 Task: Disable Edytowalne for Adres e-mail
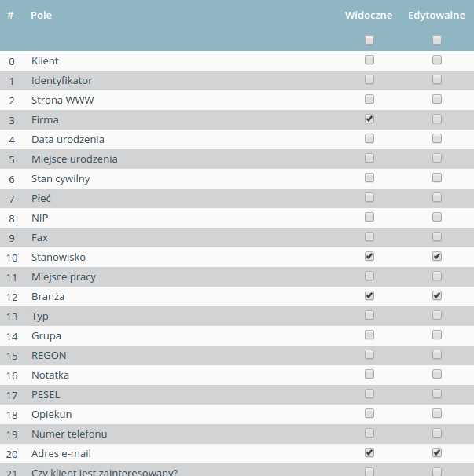437,452
